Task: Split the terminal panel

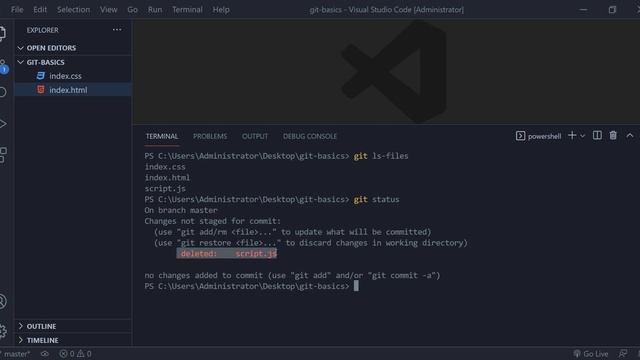Action: coord(597,136)
